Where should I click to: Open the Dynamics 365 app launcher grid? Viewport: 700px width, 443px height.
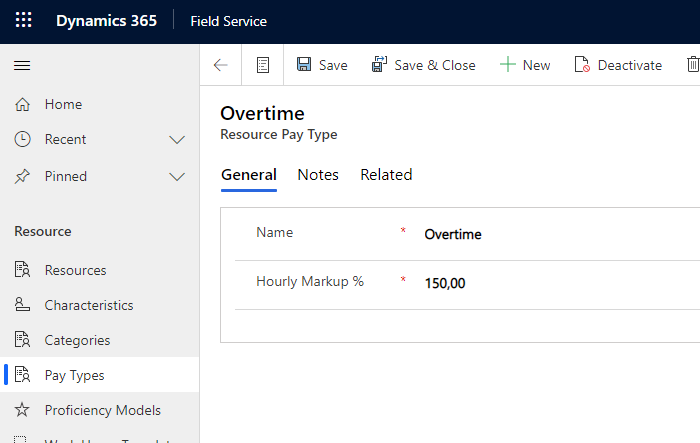pyautogui.click(x=24, y=20)
